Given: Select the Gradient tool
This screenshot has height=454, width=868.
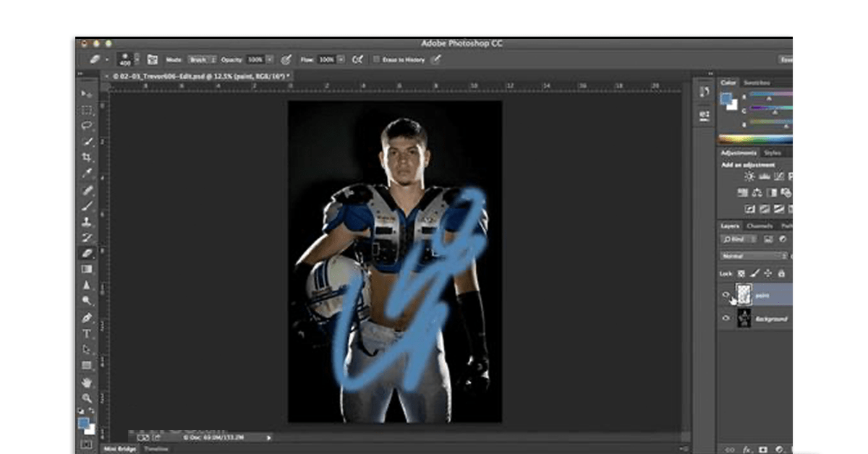Looking at the screenshot, I should (x=87, y=270).
